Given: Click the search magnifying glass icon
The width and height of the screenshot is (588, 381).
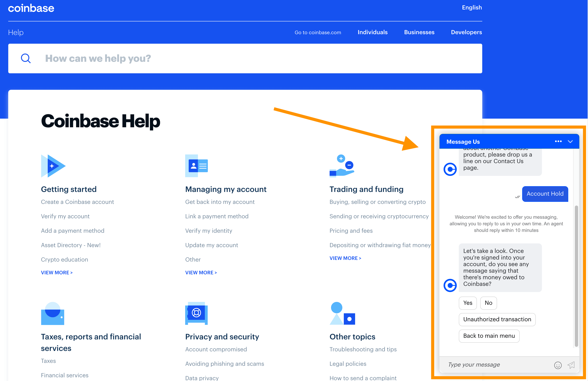Looking at the screenshot, I should click(x=25, y=58).
